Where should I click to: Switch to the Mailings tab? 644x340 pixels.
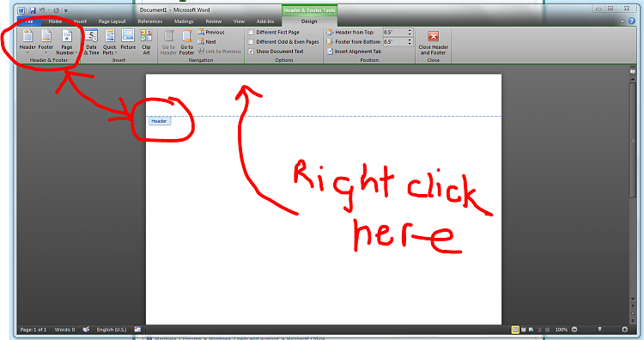(x=184, y=21)
